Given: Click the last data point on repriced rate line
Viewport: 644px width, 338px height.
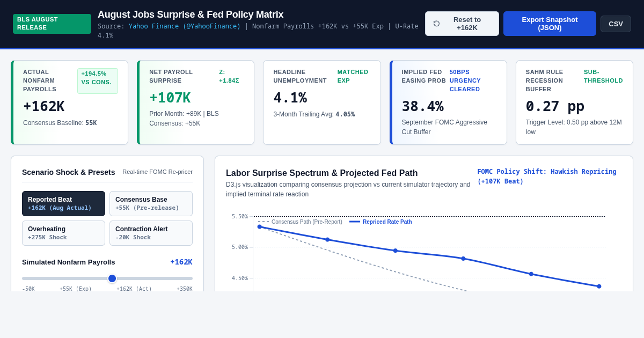Looking at the screenshot, I should [x=599, y=286].
